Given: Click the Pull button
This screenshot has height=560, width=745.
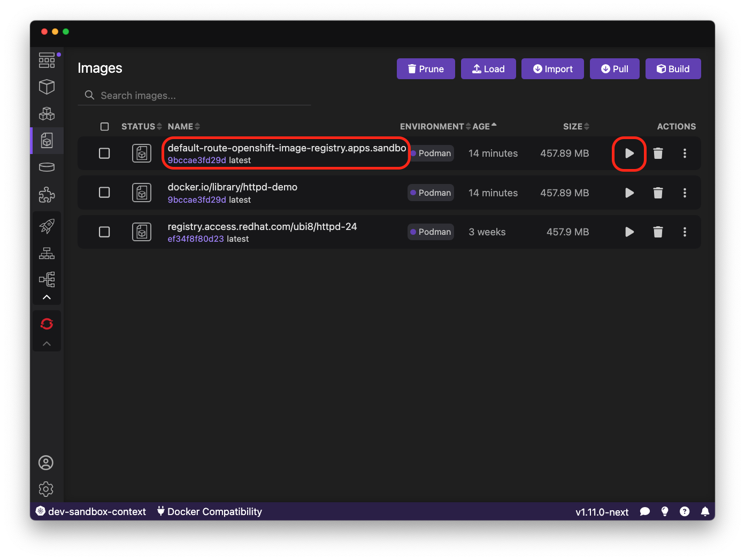Looking at the screenshot, I should point(615,69).
